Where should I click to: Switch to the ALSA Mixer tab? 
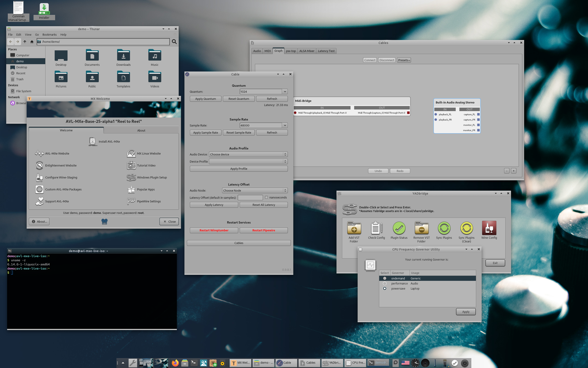click(307, 51)
